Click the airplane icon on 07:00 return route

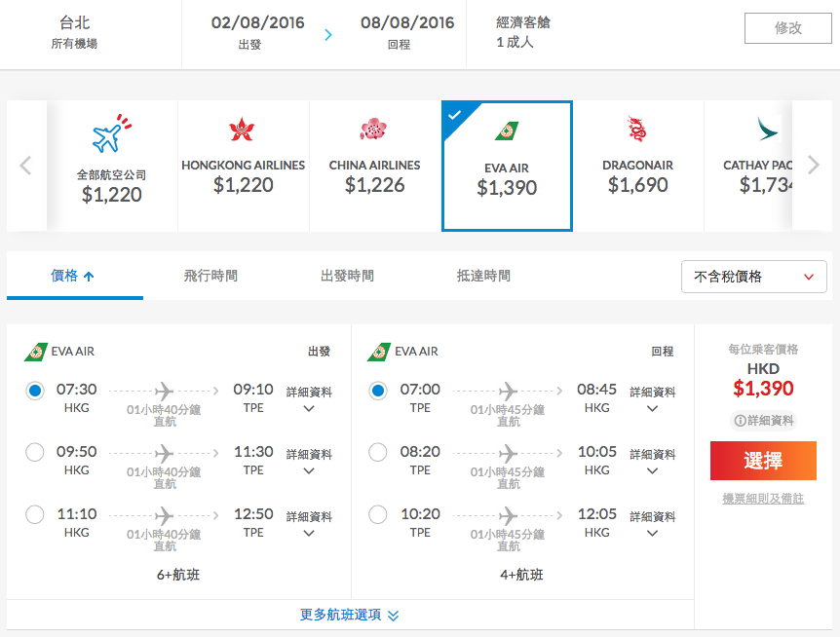508,391
